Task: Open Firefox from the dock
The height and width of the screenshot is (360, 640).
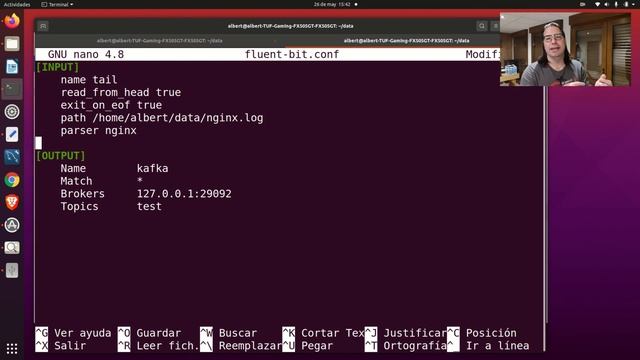Action: point(12,21)
